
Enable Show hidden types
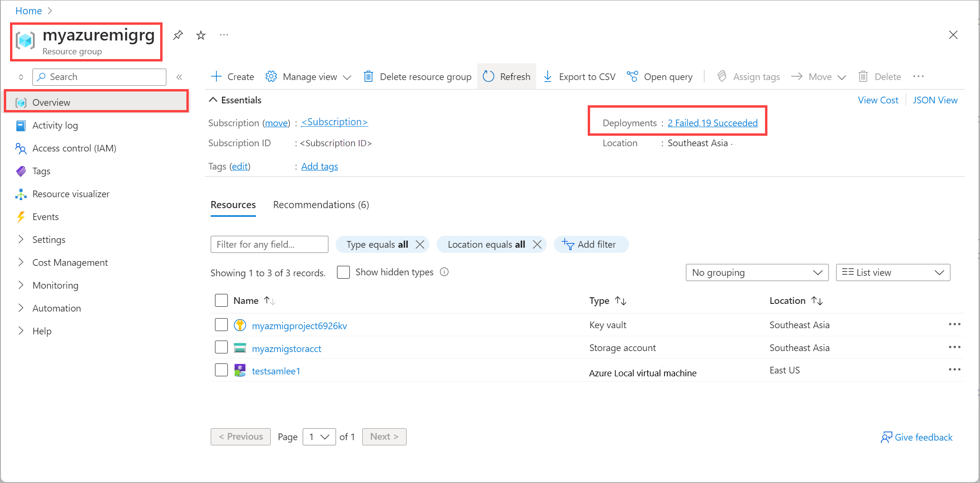coord(343,272)
